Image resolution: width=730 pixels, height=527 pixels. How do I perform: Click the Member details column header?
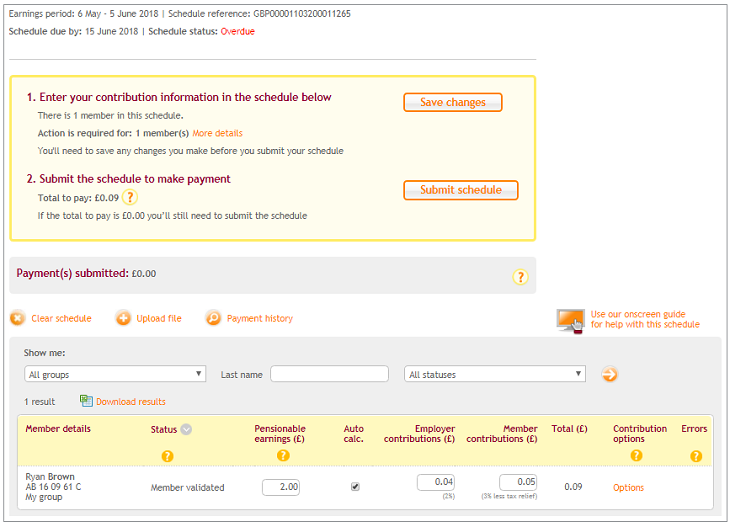(x=58, y=429)
